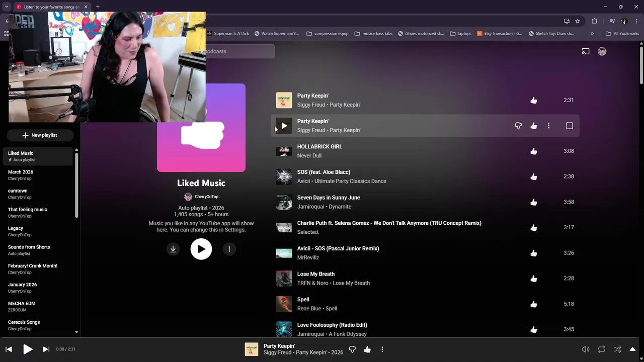Open the Superman Is A Dick bookmark
This screenshot has width=644, height=362.
point(228,34)
